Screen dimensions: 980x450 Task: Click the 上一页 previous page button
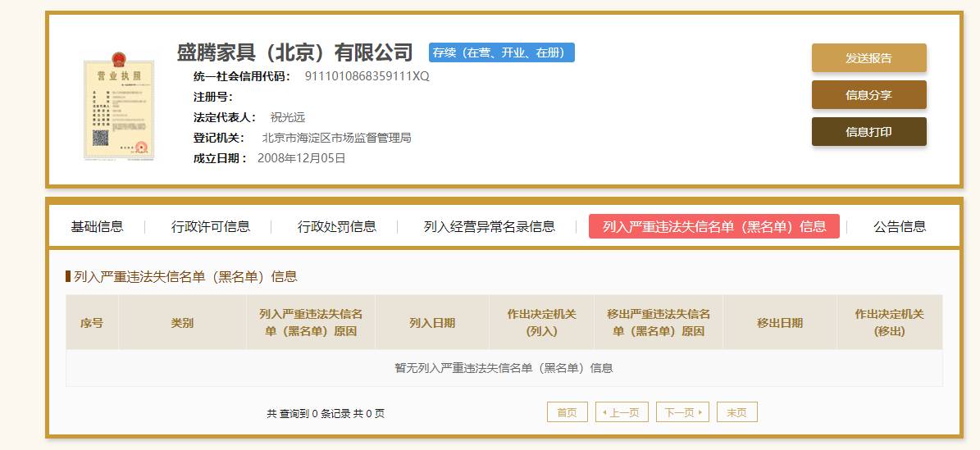pyautogui.click(x=622, y=411)
